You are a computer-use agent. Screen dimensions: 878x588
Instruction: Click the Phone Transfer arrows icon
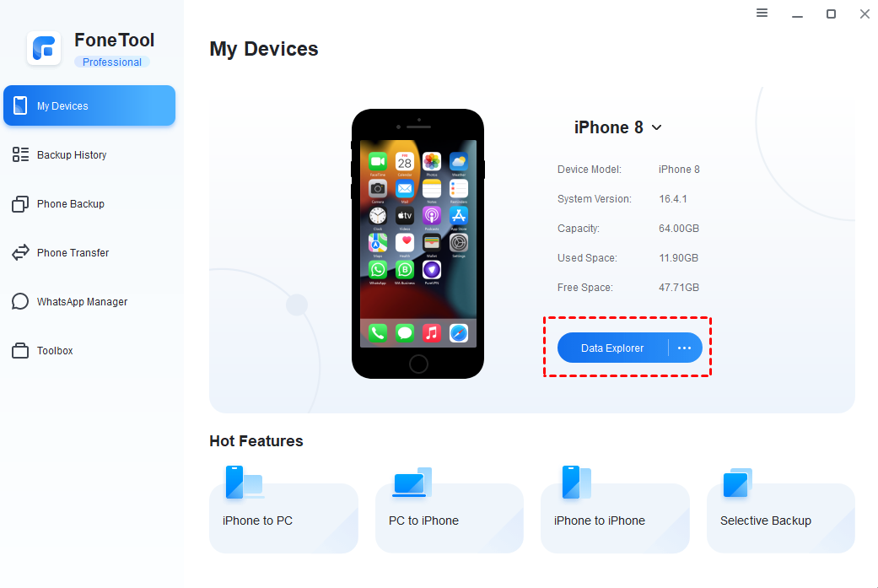pos(20,252)
